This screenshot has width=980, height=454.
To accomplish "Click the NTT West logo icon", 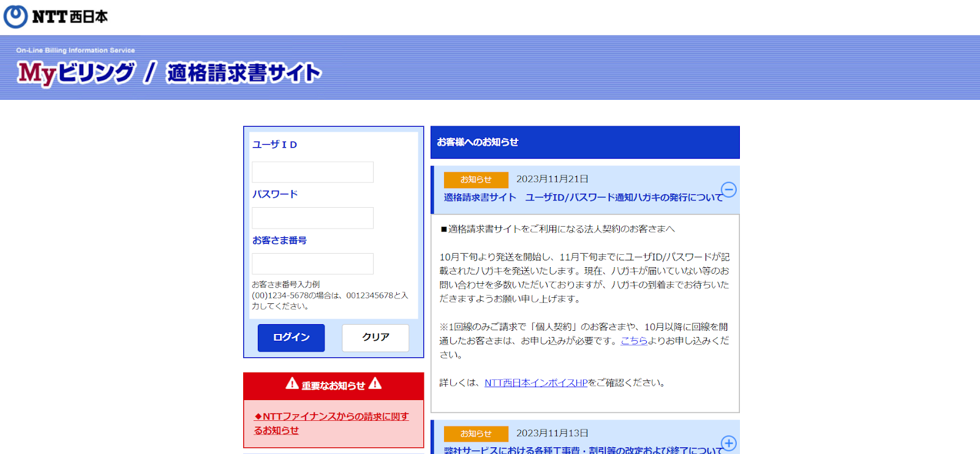I will (16, 17).
